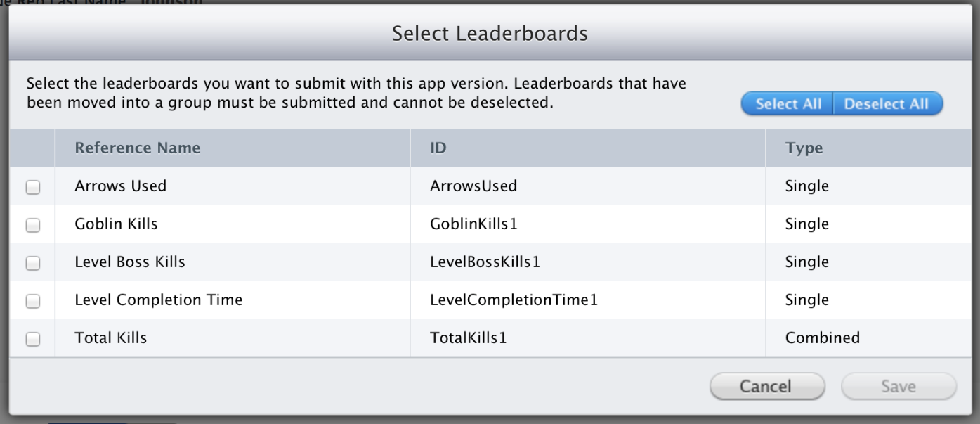Check the Arrows Used leaderboard checkbox
Viewport: 980px width, 424px height.
32,186
